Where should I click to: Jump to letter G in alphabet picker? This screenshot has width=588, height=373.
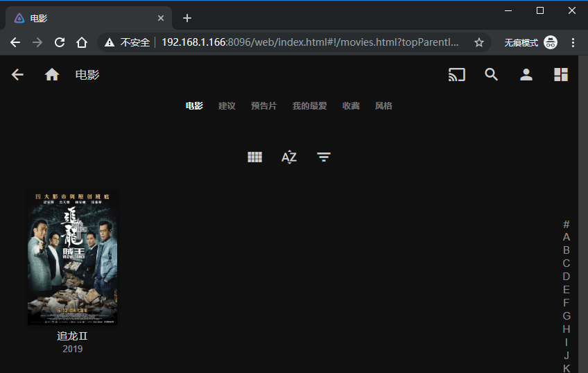point(567,316)
